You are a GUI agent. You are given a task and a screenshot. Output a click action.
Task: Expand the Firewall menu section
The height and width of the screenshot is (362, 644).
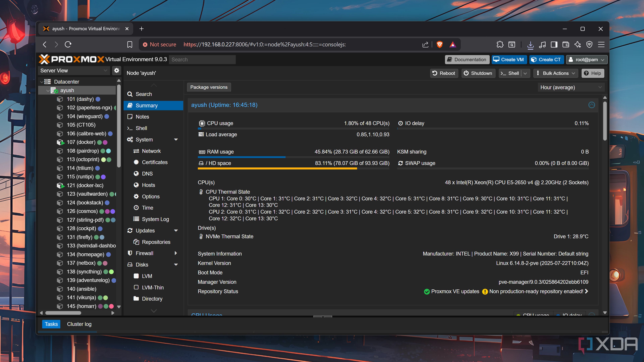pyautogui.click(x=176, y=253)
